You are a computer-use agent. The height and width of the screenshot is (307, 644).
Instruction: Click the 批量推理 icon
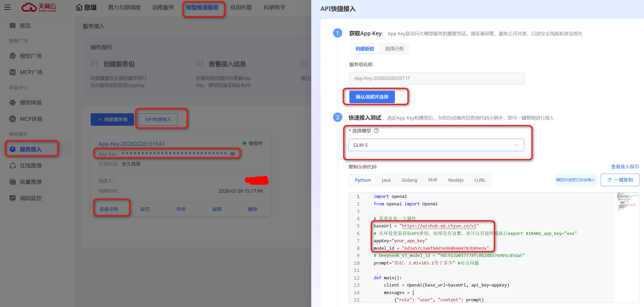click(x=12, y=182)
